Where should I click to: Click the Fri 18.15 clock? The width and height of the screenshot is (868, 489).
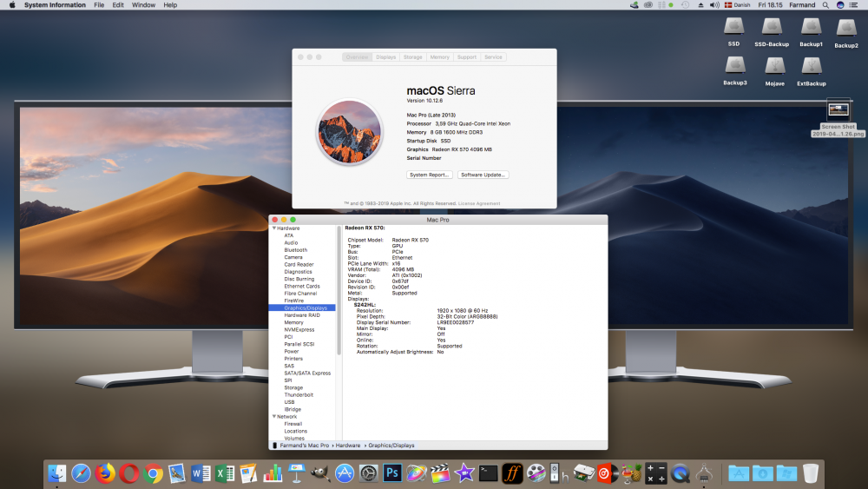point(770,5)
